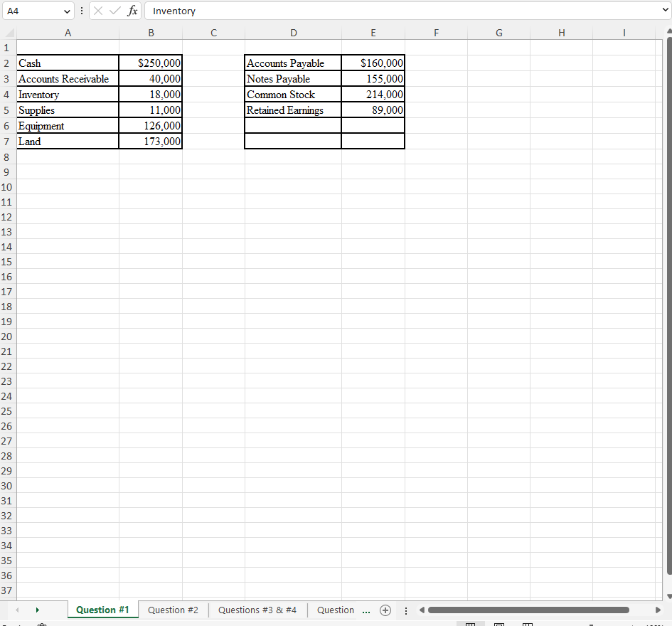Select column A header
Screen dimensions: 672x626
click(x=68, y=33)
